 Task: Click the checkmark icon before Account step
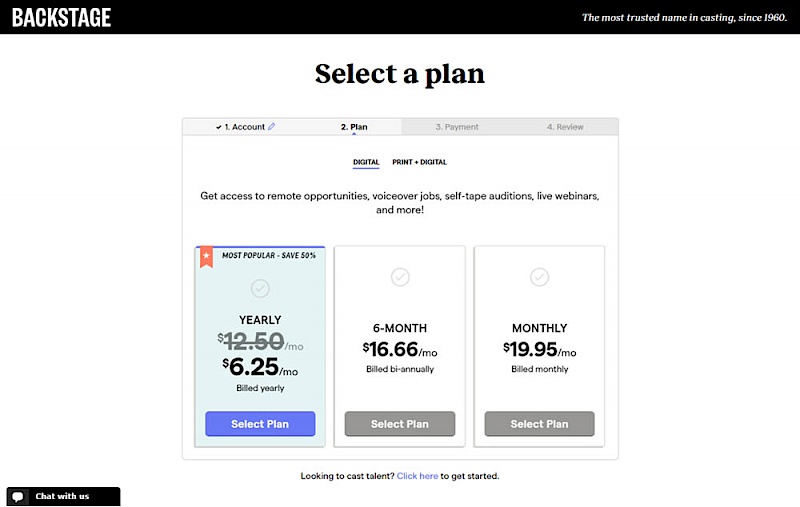click(x=219, y=127)
